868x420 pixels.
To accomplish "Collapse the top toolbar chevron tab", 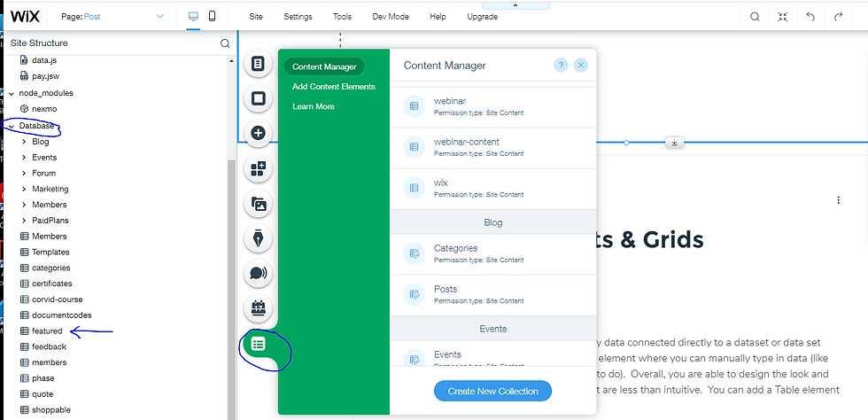I will [x=515, y=5].
